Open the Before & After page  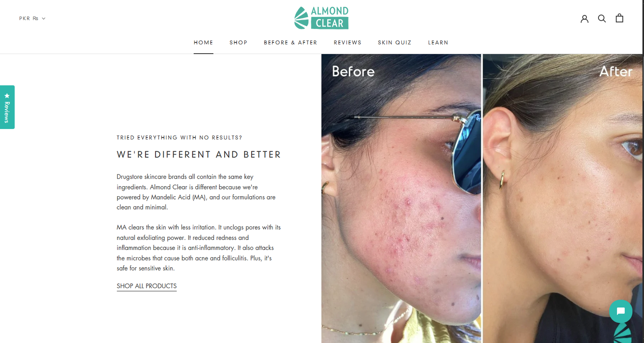click(291, 43)
